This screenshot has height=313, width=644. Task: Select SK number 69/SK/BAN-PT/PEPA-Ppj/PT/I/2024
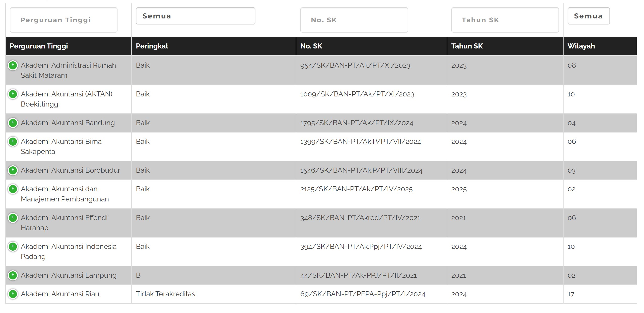tap(363, 294)
